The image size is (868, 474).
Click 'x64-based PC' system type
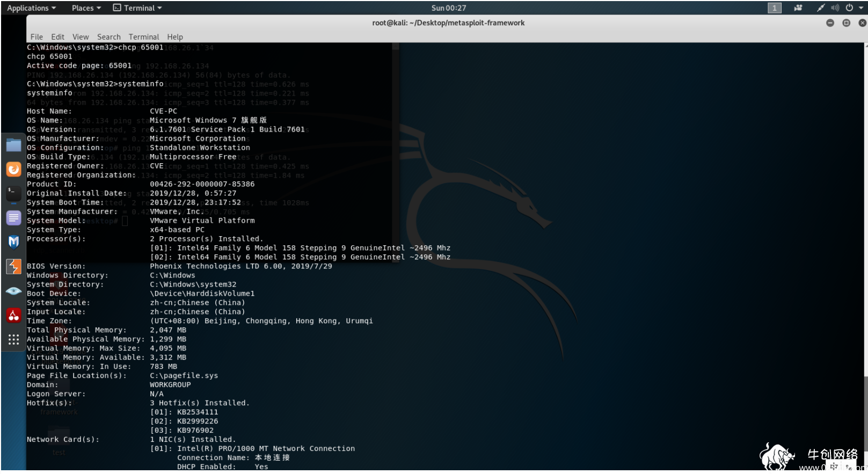[x=177, y=230]
